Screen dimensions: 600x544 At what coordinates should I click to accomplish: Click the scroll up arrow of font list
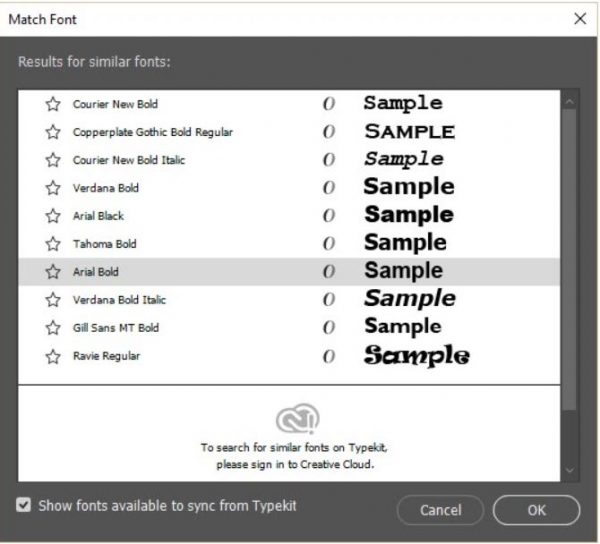pos(569,102)
